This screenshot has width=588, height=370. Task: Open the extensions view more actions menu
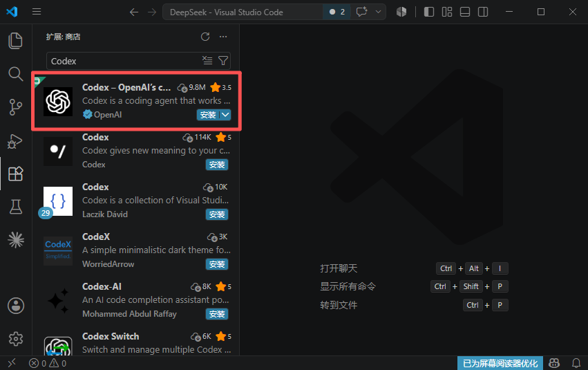tap(223, 37)
